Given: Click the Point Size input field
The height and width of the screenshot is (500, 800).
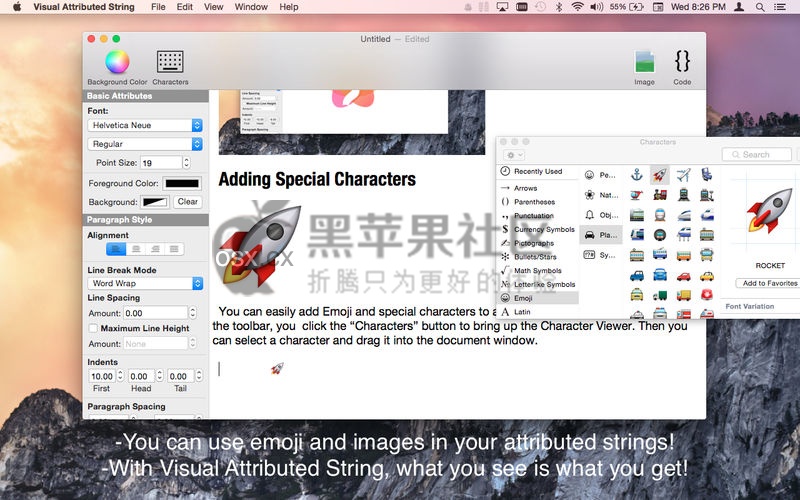Looking at the screenshot, I should tap(161, 163).
